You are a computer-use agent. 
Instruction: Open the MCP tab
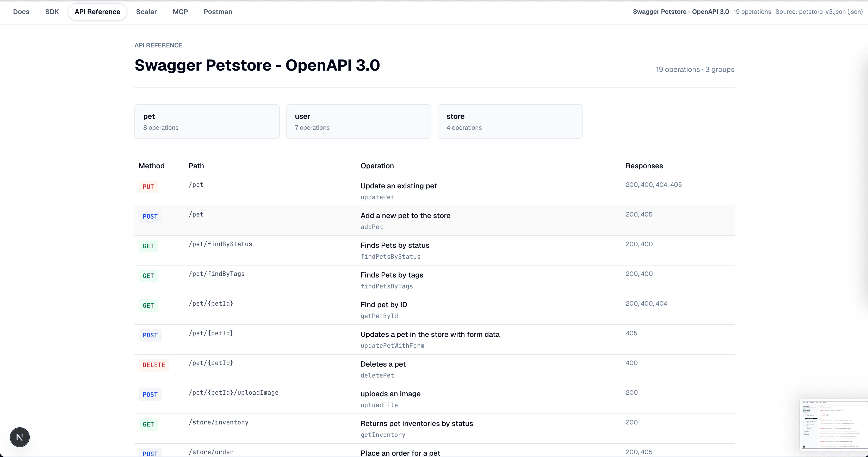(180, 12)
